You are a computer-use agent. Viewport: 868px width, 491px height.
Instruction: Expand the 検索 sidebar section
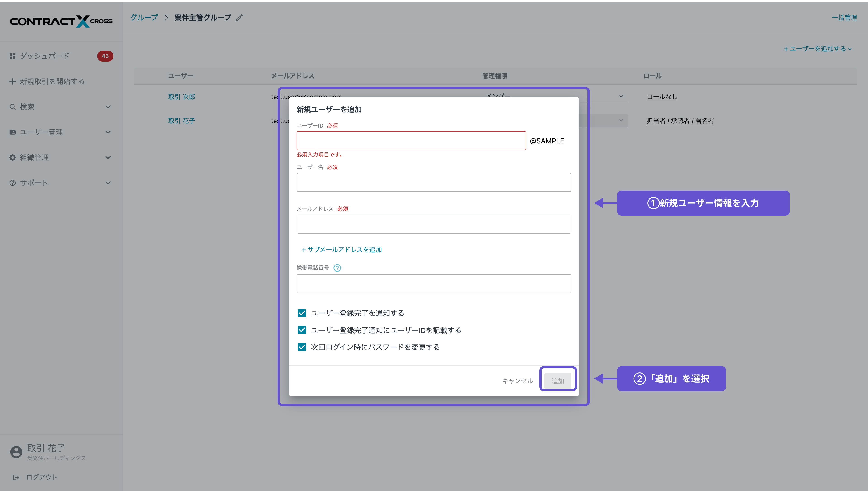coord(108,107)
